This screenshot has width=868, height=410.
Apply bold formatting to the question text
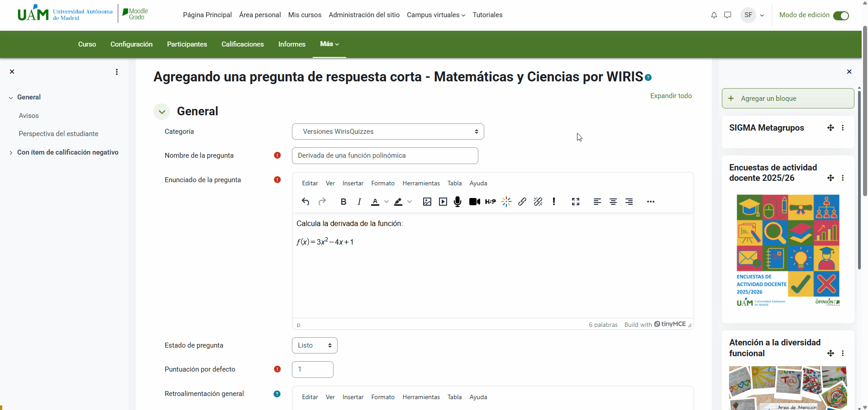[x=343, y=202]
